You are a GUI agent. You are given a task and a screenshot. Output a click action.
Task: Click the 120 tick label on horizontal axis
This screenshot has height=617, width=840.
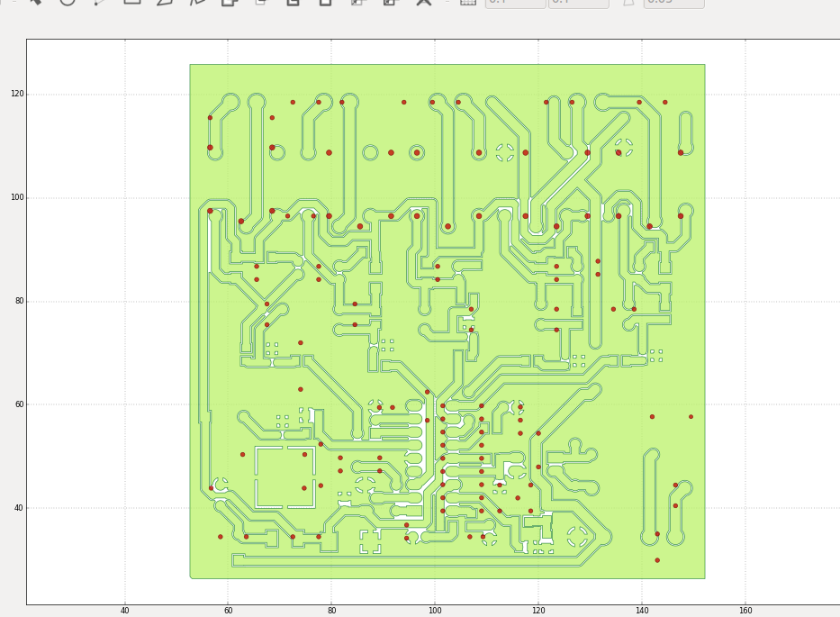[x=538, y=610]
